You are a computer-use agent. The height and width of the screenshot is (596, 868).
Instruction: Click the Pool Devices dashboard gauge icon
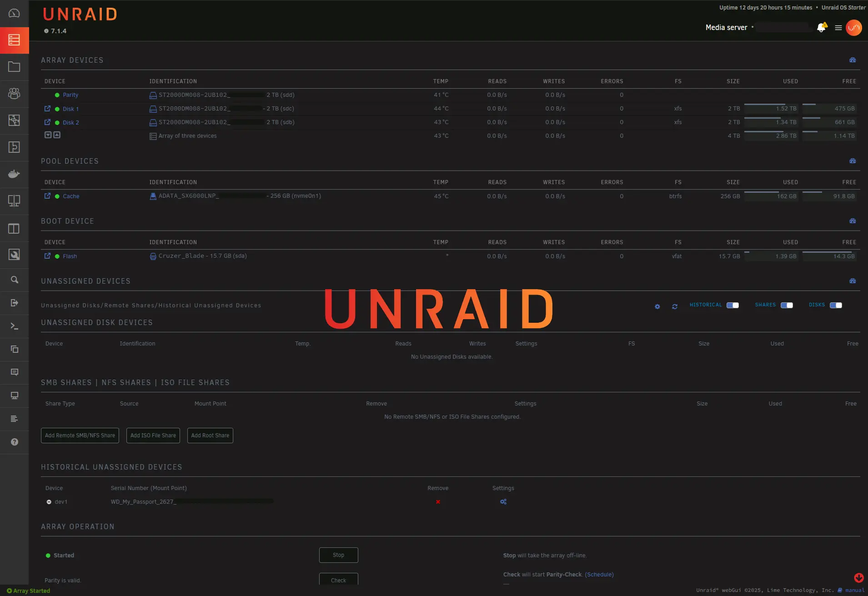pos(853,161)
